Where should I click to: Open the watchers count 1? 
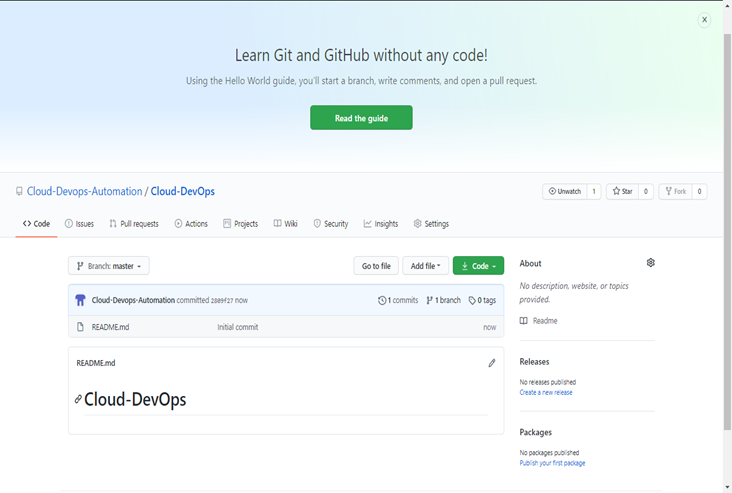pyautogui.click(x=594, y=191)
